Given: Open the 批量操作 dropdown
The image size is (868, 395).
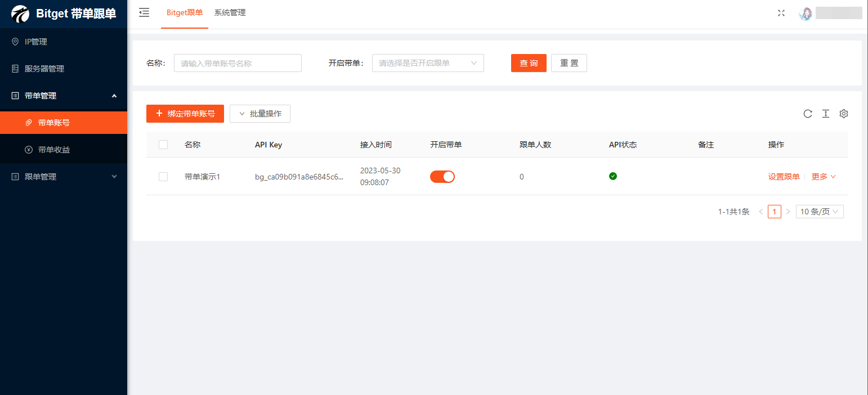Looking at the screenshot, I should 260,114.
